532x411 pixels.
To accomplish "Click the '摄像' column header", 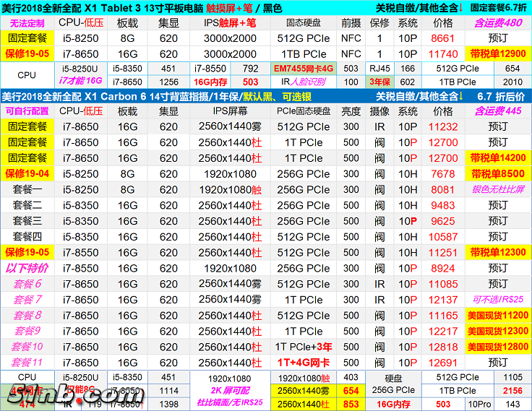I will point(379,111).
